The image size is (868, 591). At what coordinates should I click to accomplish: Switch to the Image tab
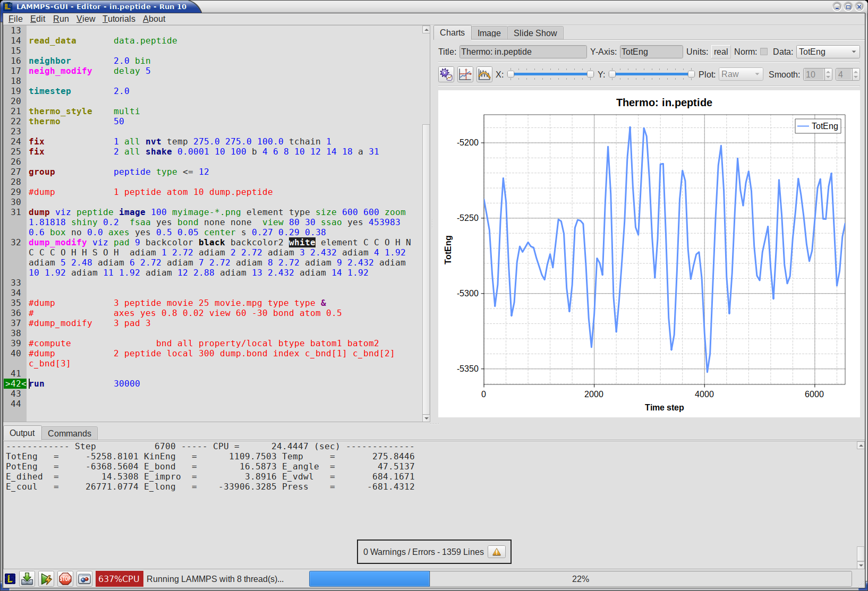[489, 33]
